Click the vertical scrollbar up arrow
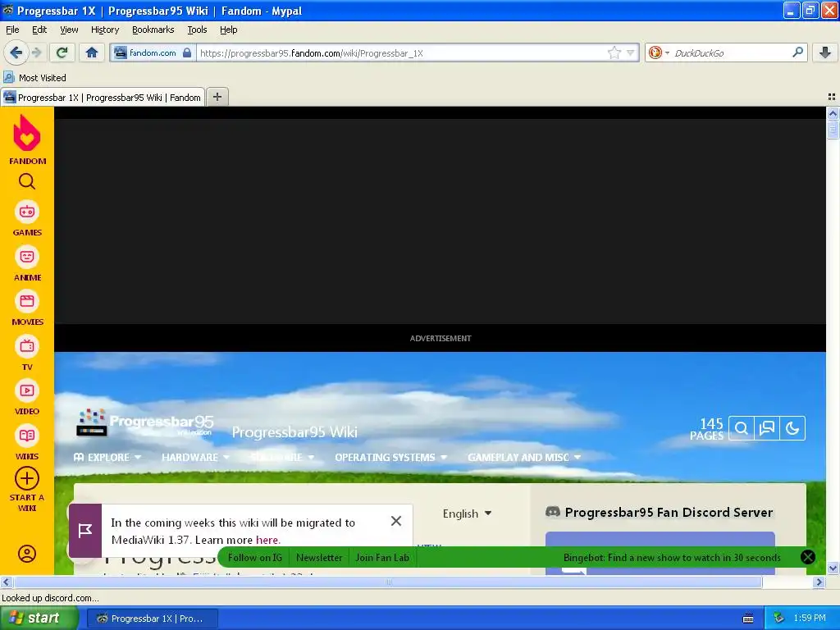 (x=833, y=113)
